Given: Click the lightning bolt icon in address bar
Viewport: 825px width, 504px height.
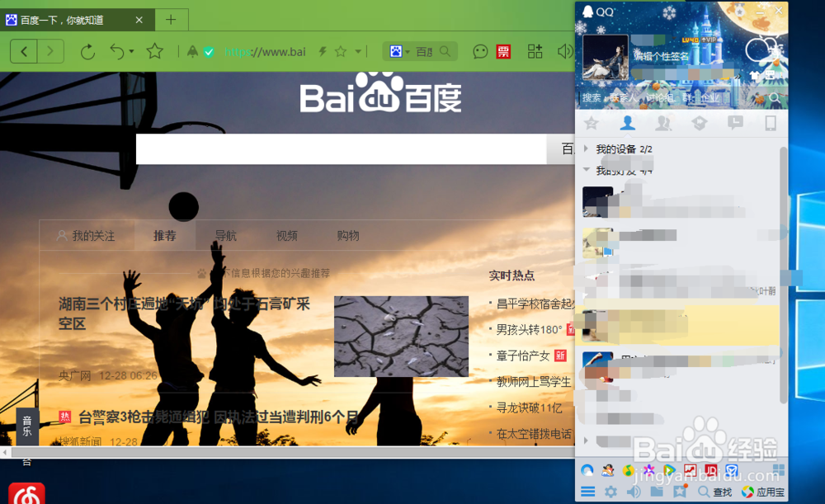Looking at the screenshot, I should click(x=323, y=52).
